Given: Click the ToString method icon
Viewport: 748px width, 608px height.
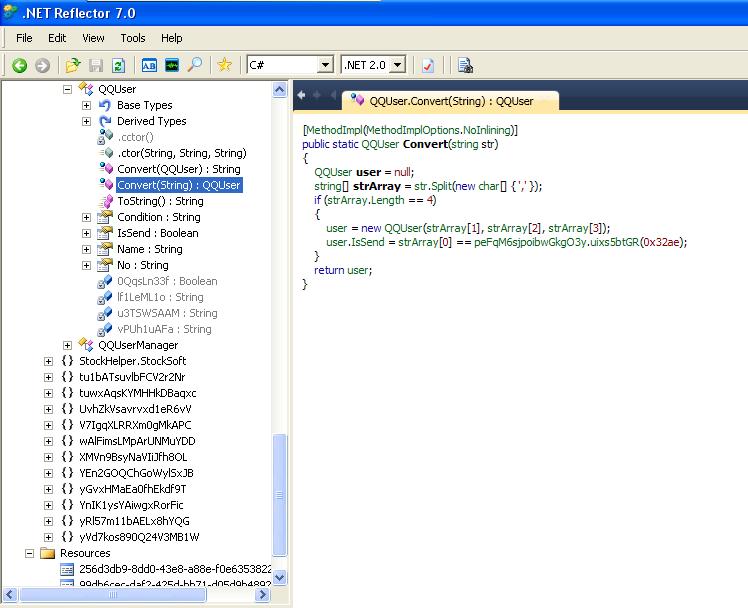Looking at the screenshot, I should click(x=105, y=201).
